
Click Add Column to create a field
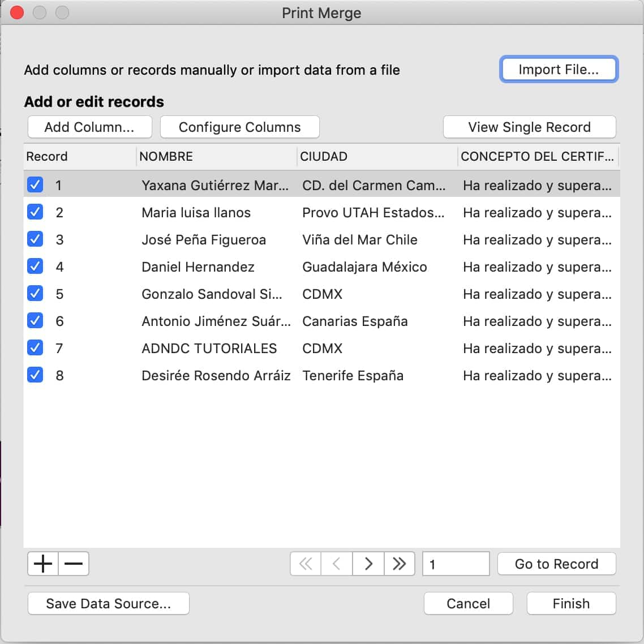pyautogui.click(x=89, y=127)
